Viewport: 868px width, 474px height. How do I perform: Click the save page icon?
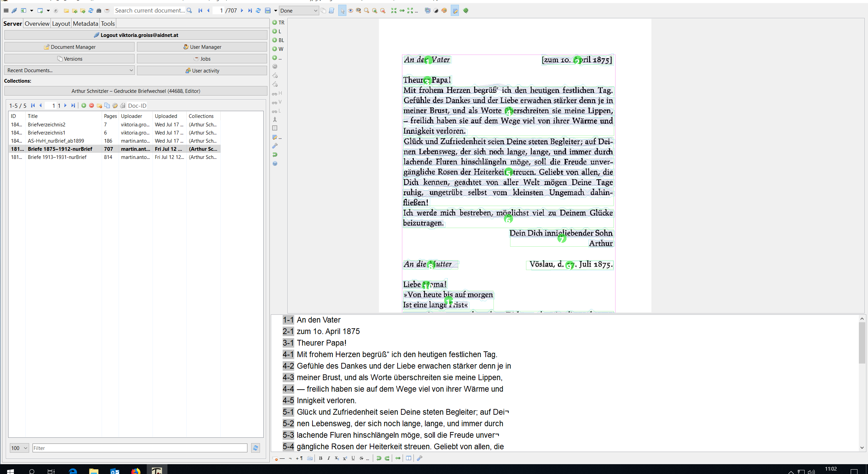268,11
